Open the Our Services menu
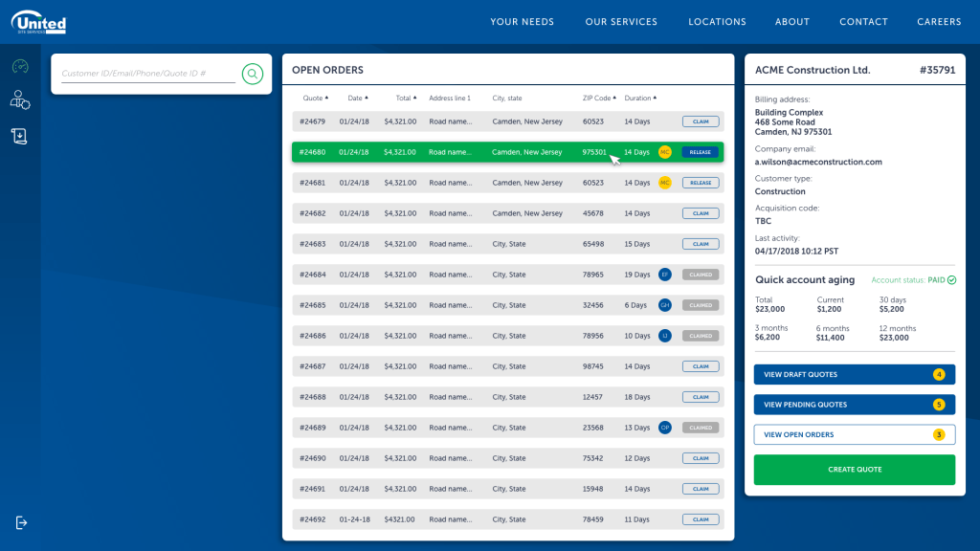This screenshot has width=980, height=551. pos(621,22)
